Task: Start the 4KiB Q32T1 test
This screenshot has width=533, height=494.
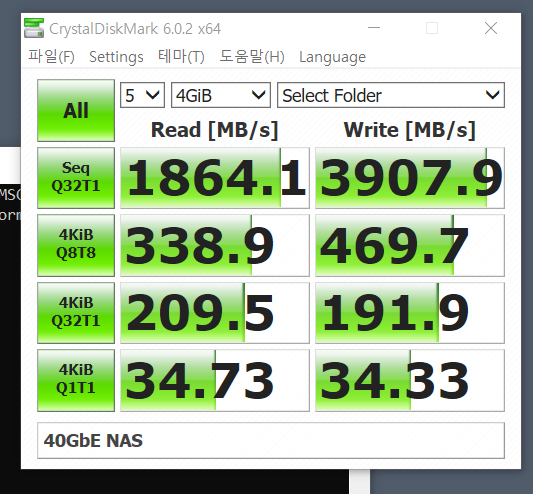Action: pyautogui.click(x=76, y=313)
